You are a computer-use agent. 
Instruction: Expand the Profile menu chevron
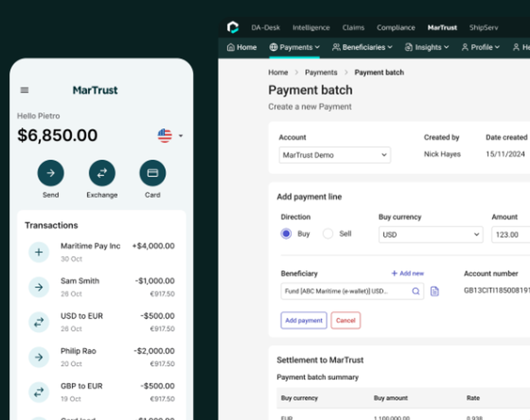coord(497,47)
